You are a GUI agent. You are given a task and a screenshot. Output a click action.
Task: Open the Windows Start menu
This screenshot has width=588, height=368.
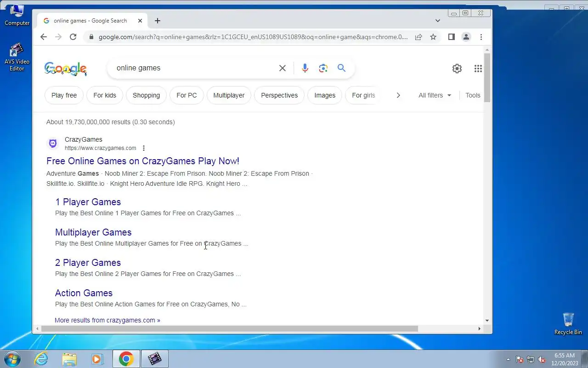[12, 359]
